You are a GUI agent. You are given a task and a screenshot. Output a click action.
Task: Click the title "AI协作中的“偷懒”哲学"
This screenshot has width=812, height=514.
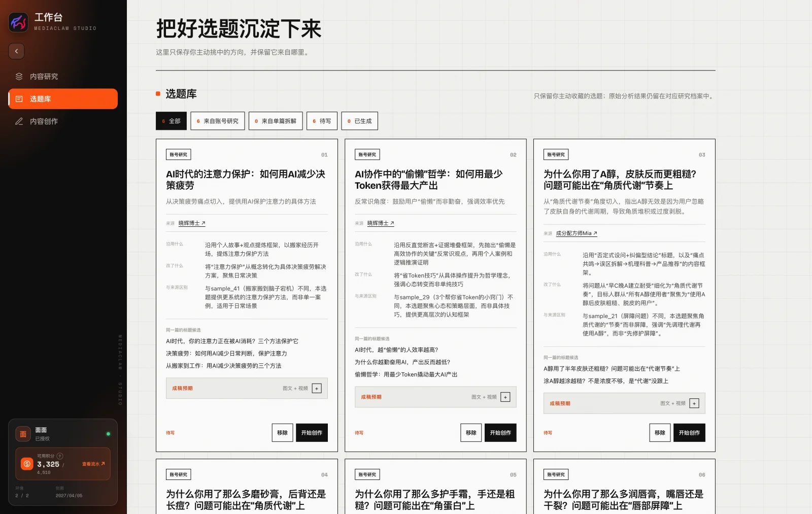tap(428, 180)
